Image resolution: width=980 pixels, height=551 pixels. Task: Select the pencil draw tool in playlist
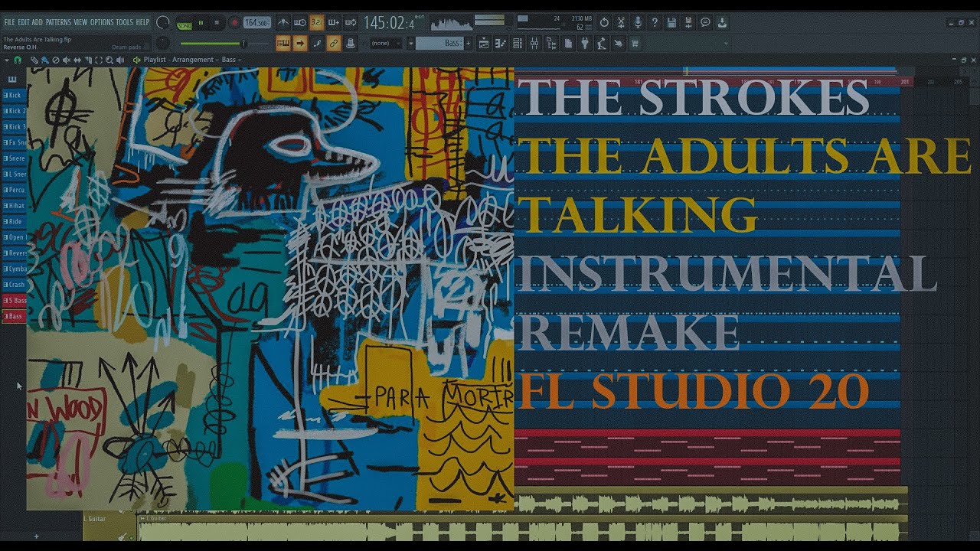pos(34,60)
